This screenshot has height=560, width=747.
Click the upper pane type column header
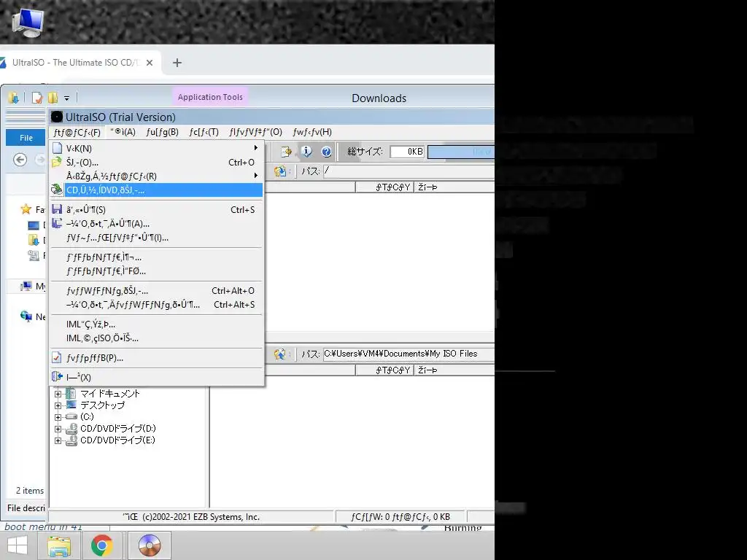point(454,187)
